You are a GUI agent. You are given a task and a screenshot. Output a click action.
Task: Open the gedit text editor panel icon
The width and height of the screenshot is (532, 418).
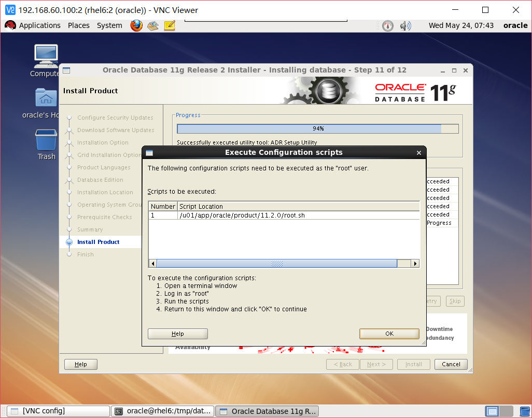[x=170, y=25]
